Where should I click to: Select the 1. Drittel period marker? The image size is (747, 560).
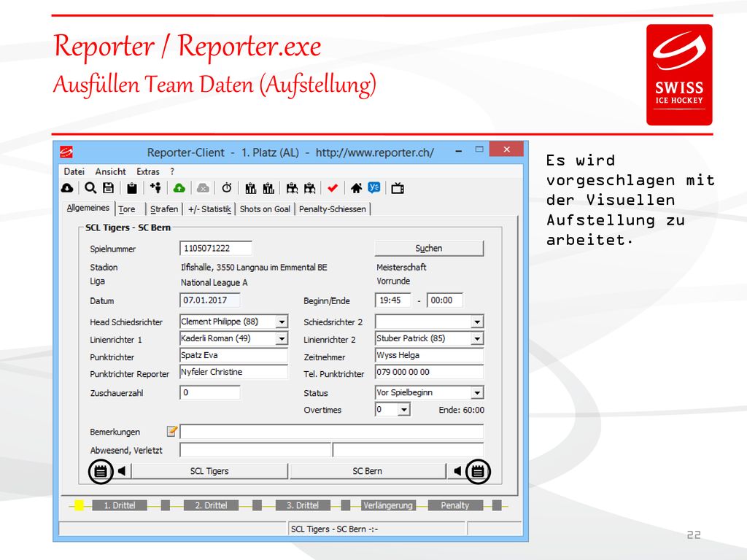tap(120, 505)
